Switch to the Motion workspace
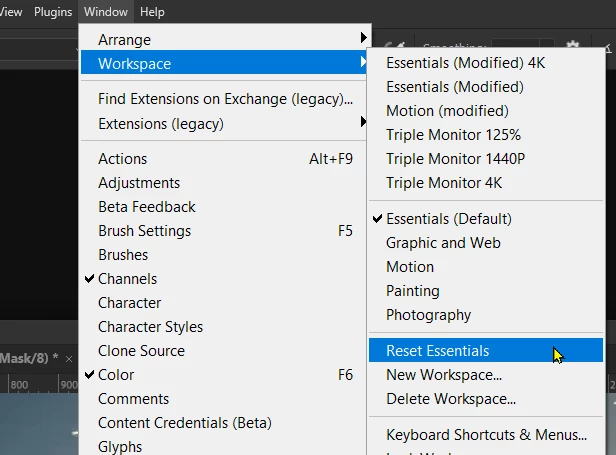 [486, 267]
